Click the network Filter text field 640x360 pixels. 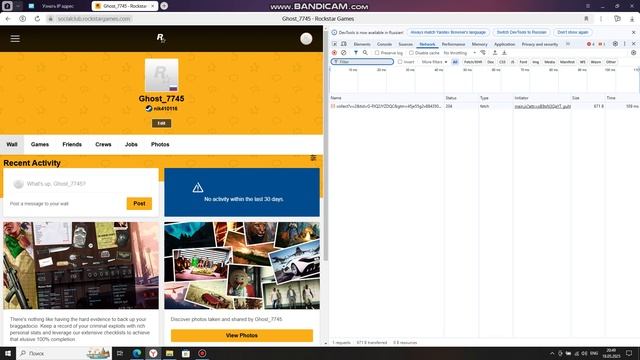(x=362, y=62)
